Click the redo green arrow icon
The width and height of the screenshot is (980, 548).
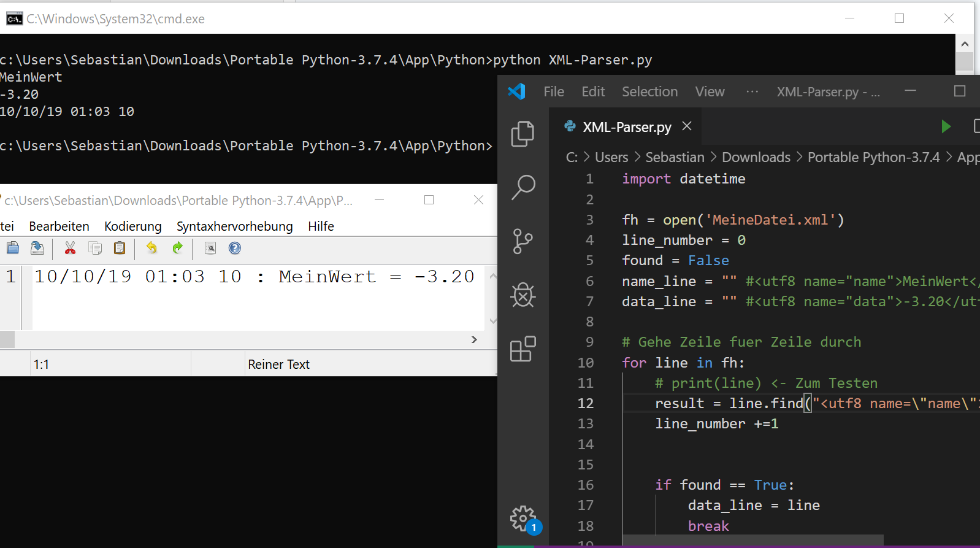(177, 248)
